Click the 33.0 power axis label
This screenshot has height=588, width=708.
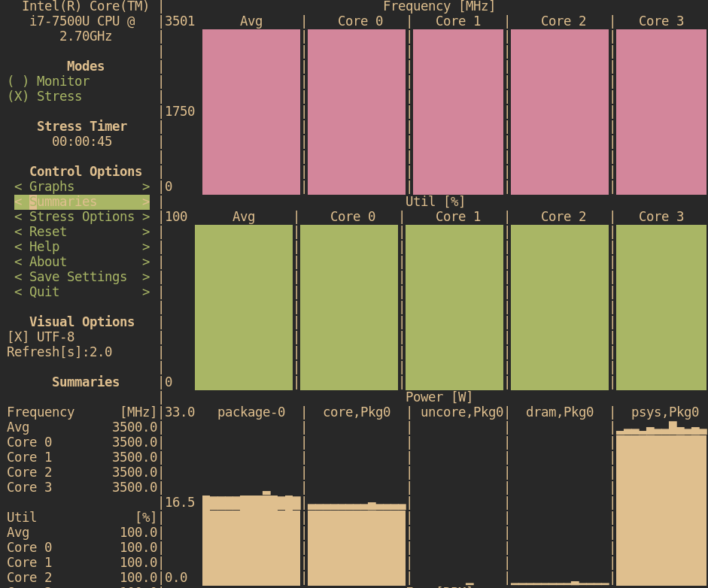[x=180, y=412]
